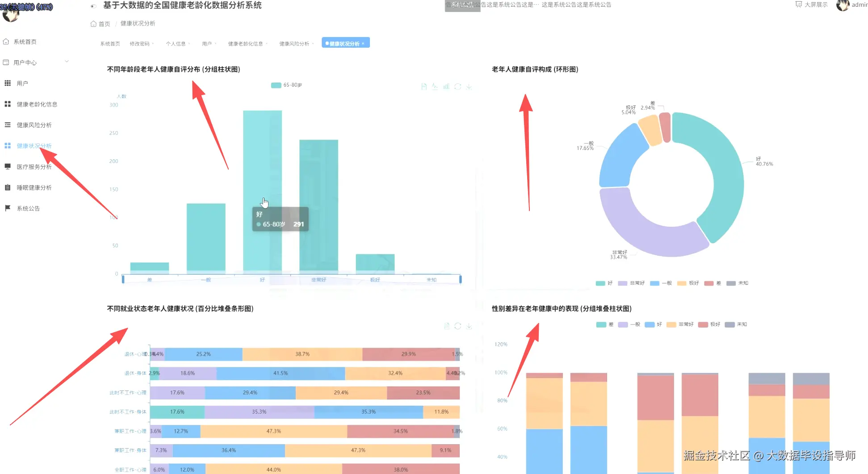868x474 pixels.
Task: Open 健康老龄化信息 in the sidebar
Action: coord(37,104)
